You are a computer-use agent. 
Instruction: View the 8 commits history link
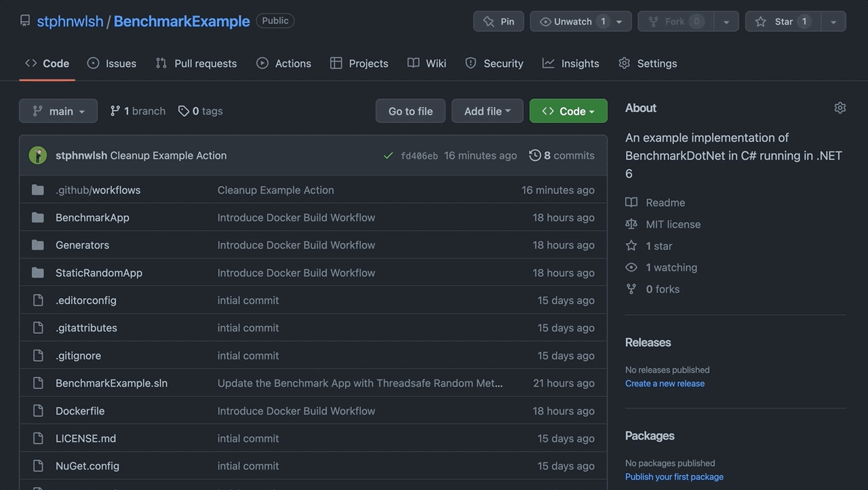[561, 155]
